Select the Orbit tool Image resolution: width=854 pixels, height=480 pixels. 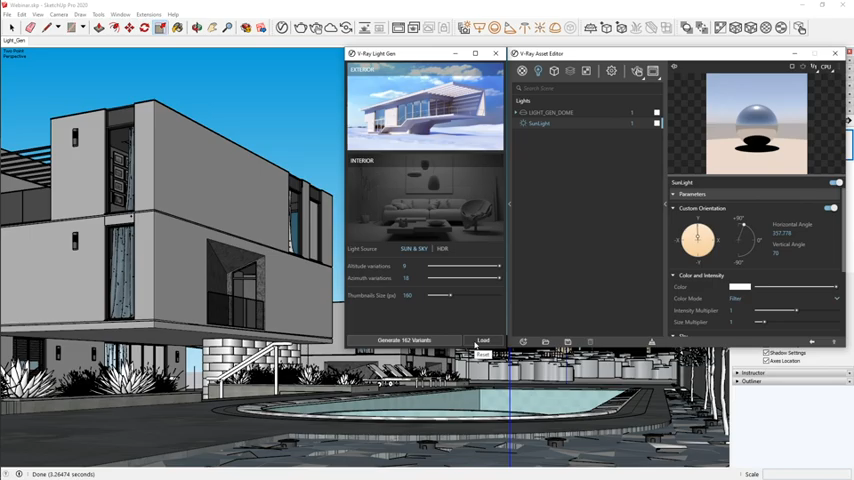point(197,27)
